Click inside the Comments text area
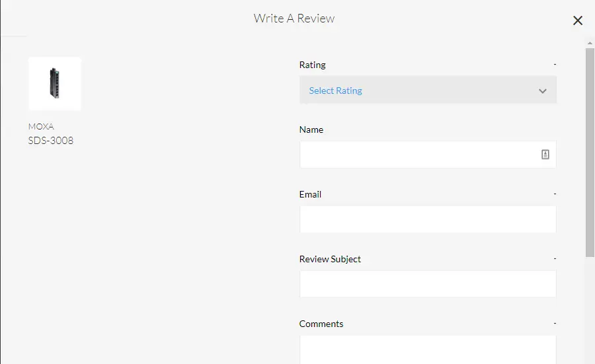 pyautogui.click(x=427, y=349)
